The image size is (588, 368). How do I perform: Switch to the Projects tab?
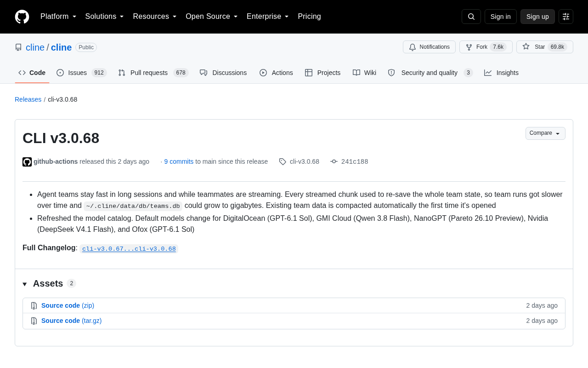[322, 73]
